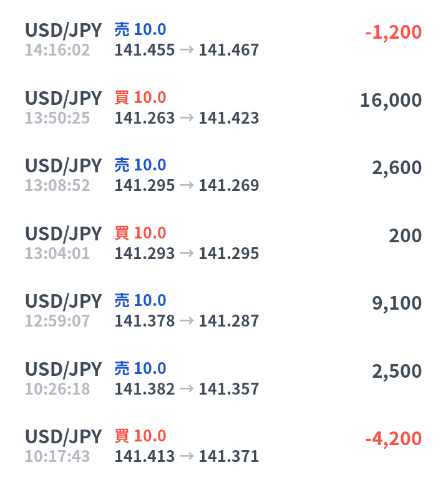Select the 13:04:01 trade timestamp
This screenshot has width=448, height=502.
57,253
